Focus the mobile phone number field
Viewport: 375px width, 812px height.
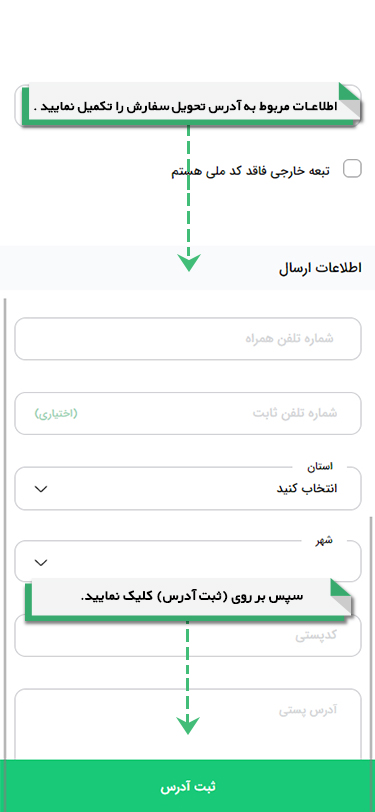click(x=188, y=339)
